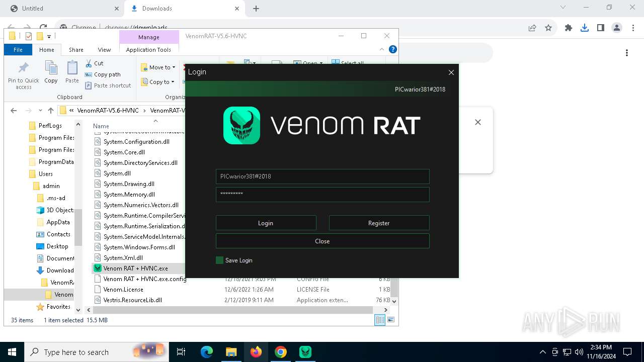Switch to the Home ribbon tab
The width and height of the screenshot is (644, 362).
[x=47, y=50]
